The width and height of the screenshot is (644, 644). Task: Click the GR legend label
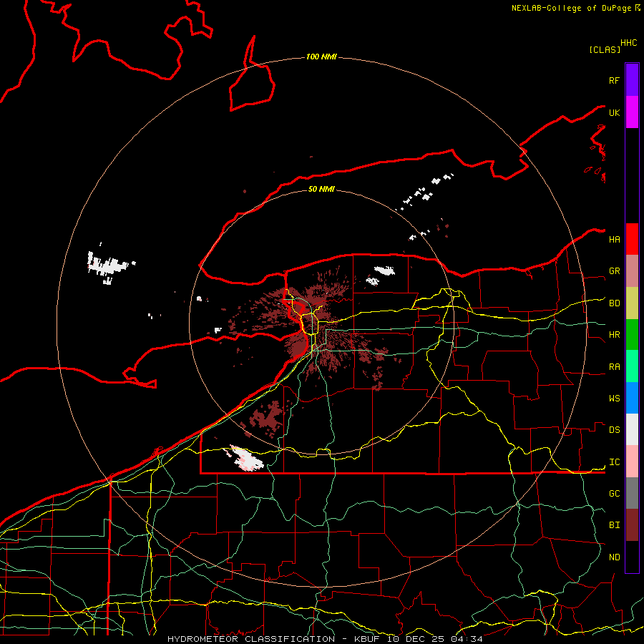615,271
